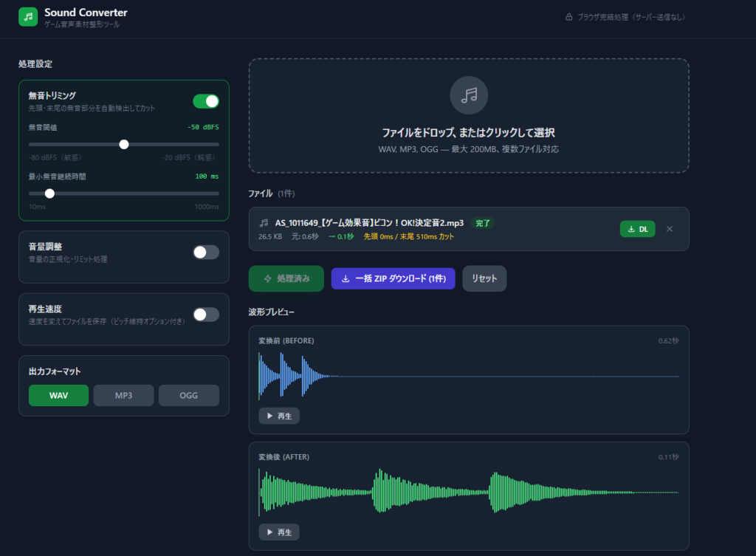Screen dimensions: 756x556
Task: Click the 最小無音継続時間 slider handle
Action: (x=49, y=193)
